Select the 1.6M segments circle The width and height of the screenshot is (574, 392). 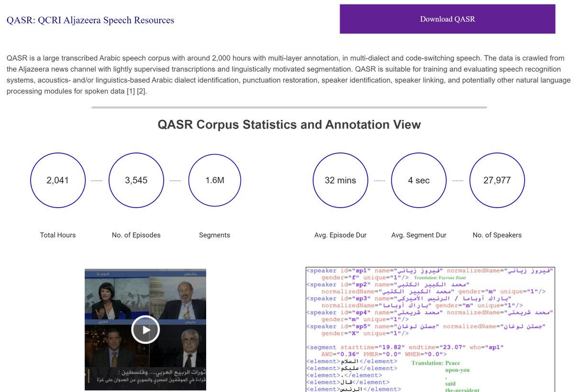(215, 180)
